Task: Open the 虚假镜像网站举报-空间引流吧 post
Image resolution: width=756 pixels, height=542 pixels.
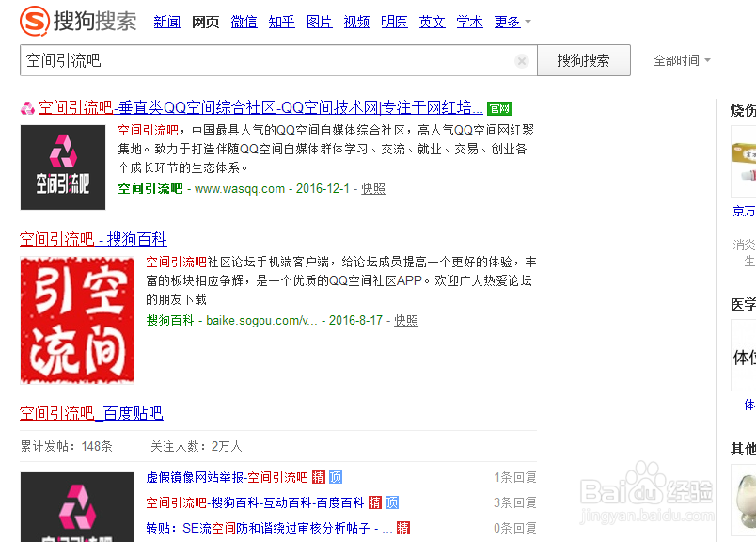Action: [x=228, y=477]
